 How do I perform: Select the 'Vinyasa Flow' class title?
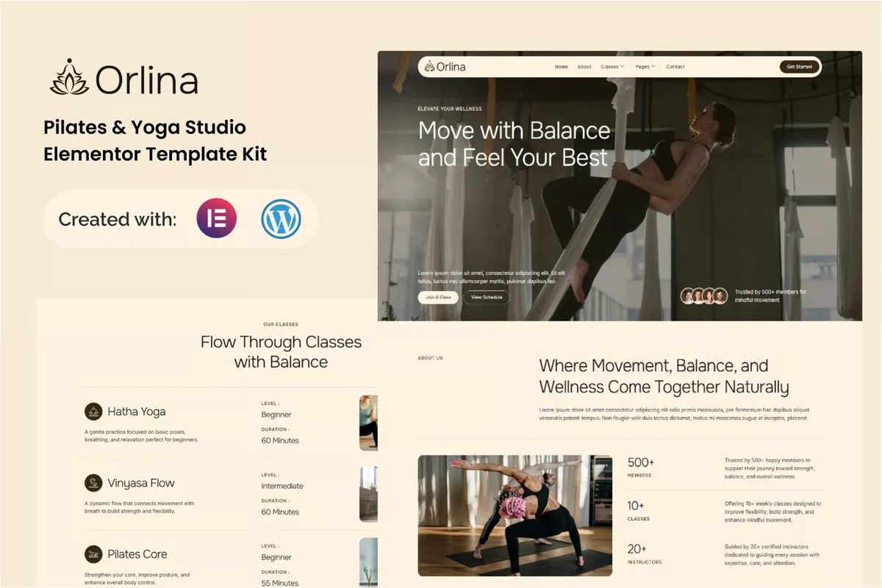[x=141, y=483]
